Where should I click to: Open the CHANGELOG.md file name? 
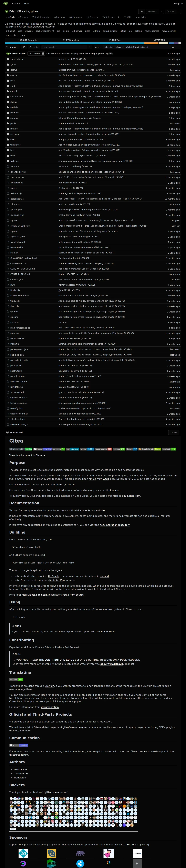(x=19, y=263)
